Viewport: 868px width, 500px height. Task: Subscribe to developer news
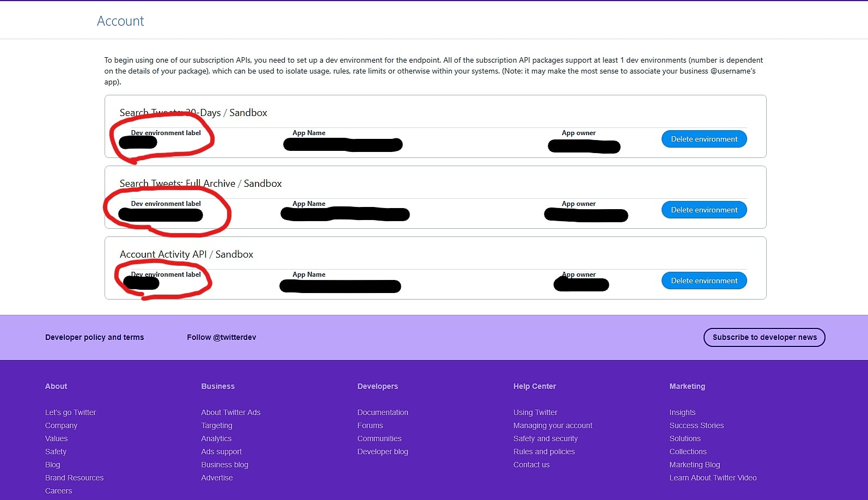(x=765, y=337)
